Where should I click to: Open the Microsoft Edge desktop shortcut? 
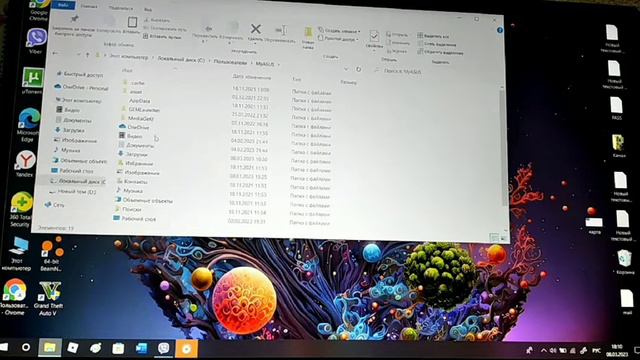28,124
